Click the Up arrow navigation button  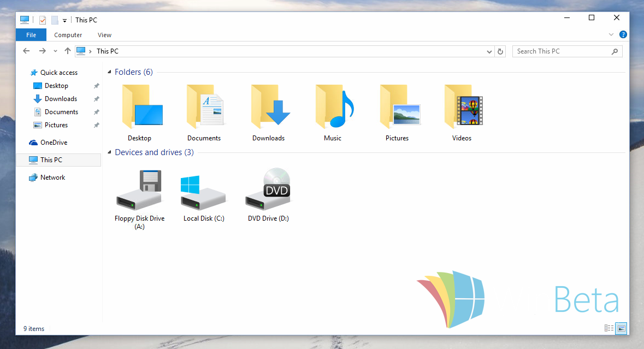pyautogui.click(x=68, y=51)
